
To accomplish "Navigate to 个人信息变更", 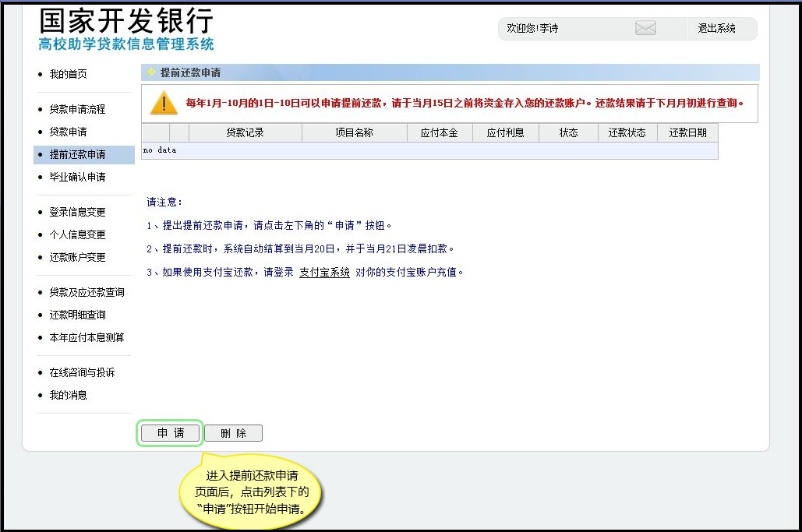I will (x=77, y=234).
